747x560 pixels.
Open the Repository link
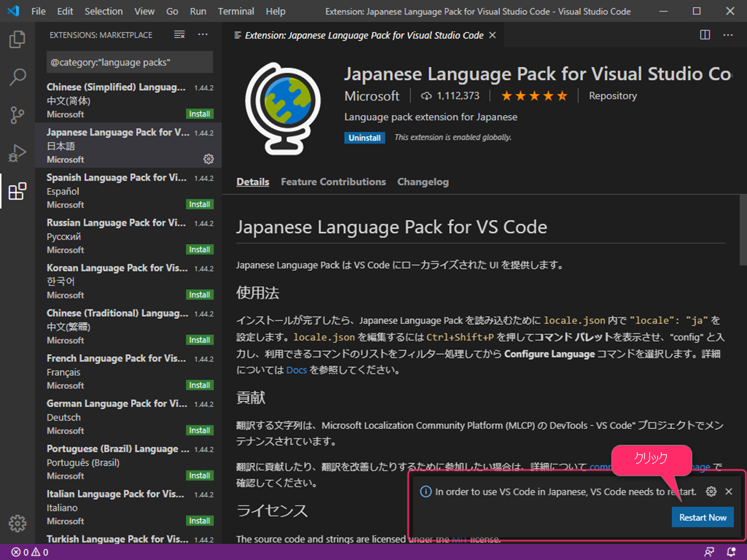pos(613,96)
